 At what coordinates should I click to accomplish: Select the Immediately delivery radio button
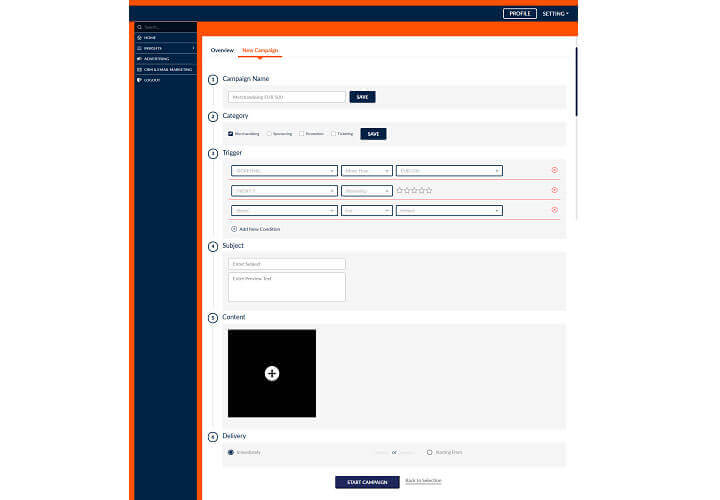tap(231, 452)
